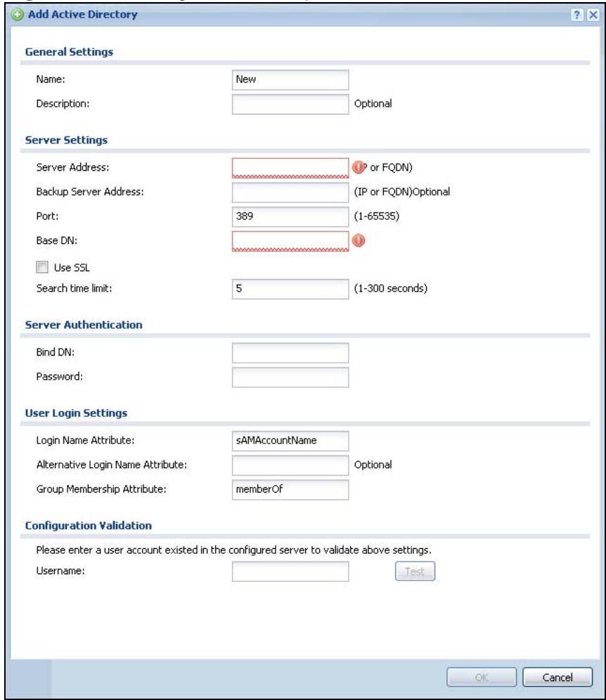Click the Description input field
606x700 pixels.
290,104
